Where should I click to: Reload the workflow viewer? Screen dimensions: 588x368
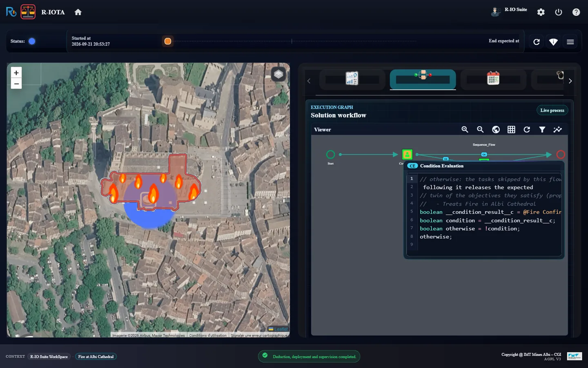tap(527, 130)
